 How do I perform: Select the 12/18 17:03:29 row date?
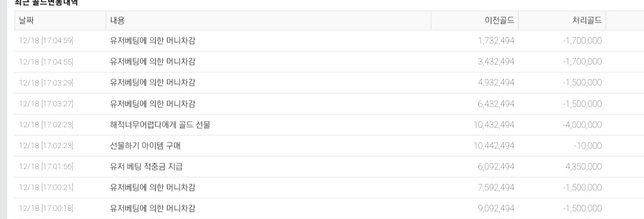point(46,82)
